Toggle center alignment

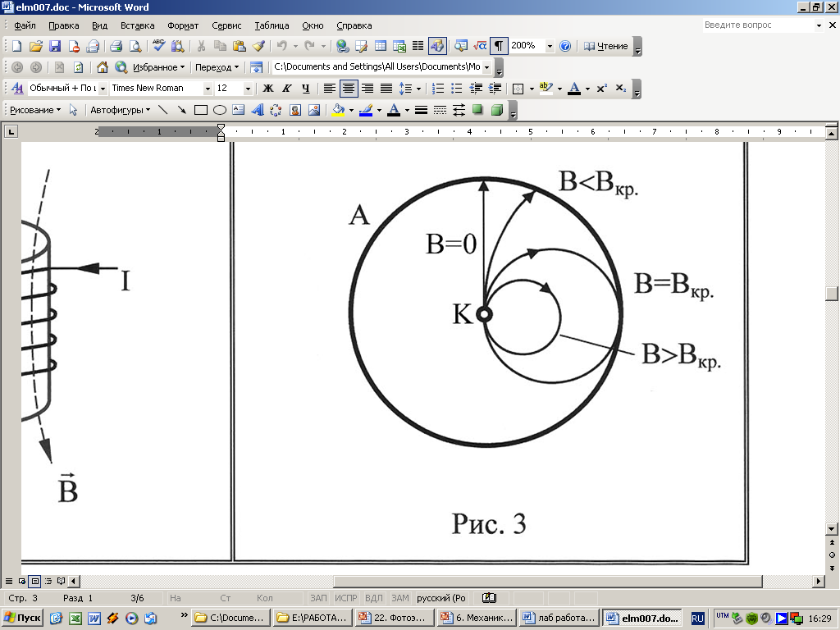(x=349, y=89)
